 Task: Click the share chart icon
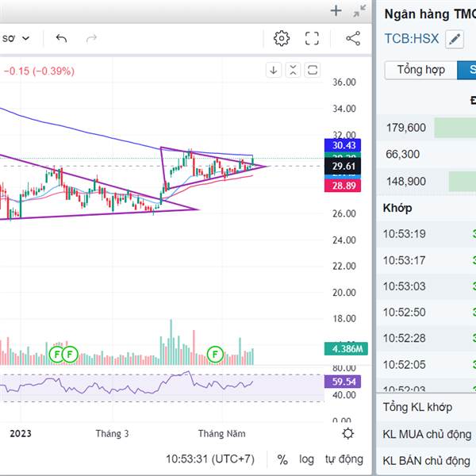(354, 38)
